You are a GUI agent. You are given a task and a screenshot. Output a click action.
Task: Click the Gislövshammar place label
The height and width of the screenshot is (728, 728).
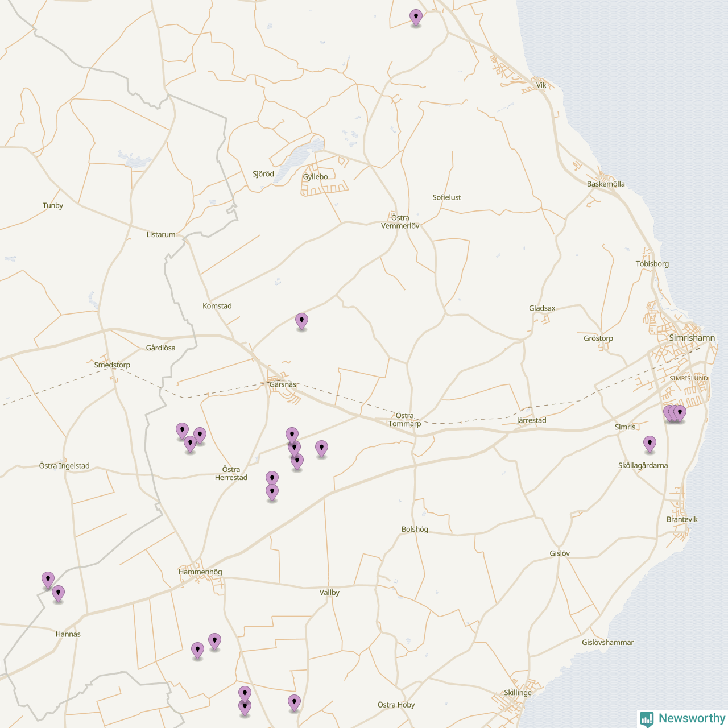607,643
